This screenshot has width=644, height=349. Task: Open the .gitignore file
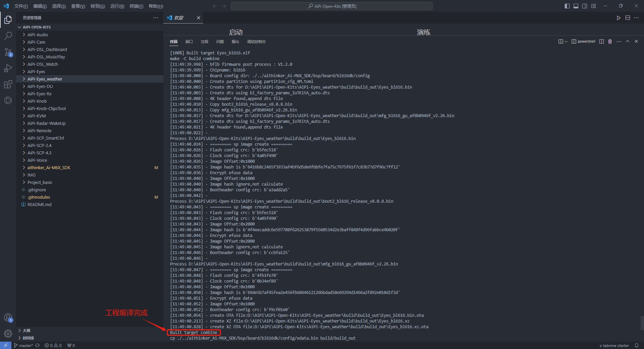tap(90, 190)
